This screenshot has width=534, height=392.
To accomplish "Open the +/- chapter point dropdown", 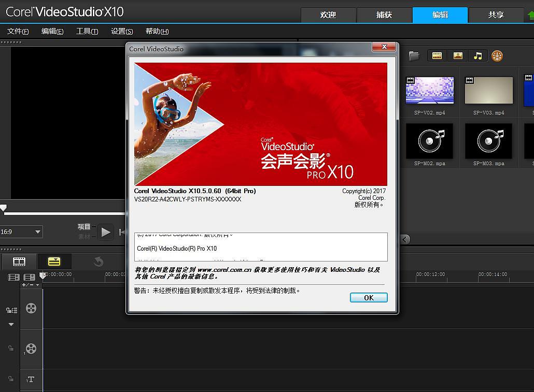I will [x=31, y=285].
